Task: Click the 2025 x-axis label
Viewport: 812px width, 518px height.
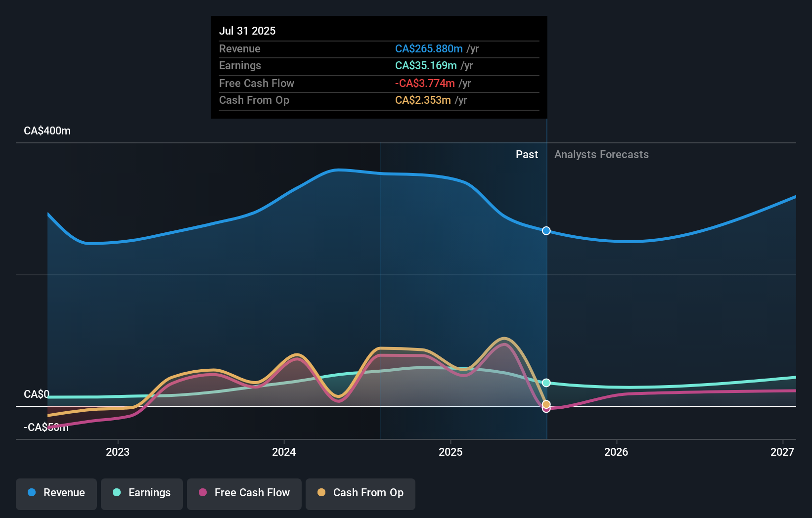Action: tap(451, 452)
